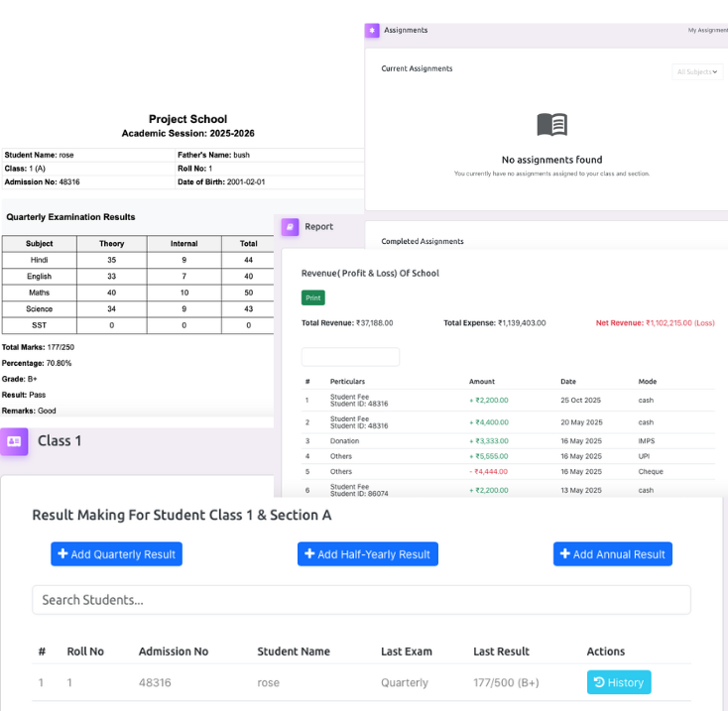Open History for student rose
Viewport: 728px width, 711px height.
pos(619,682)
